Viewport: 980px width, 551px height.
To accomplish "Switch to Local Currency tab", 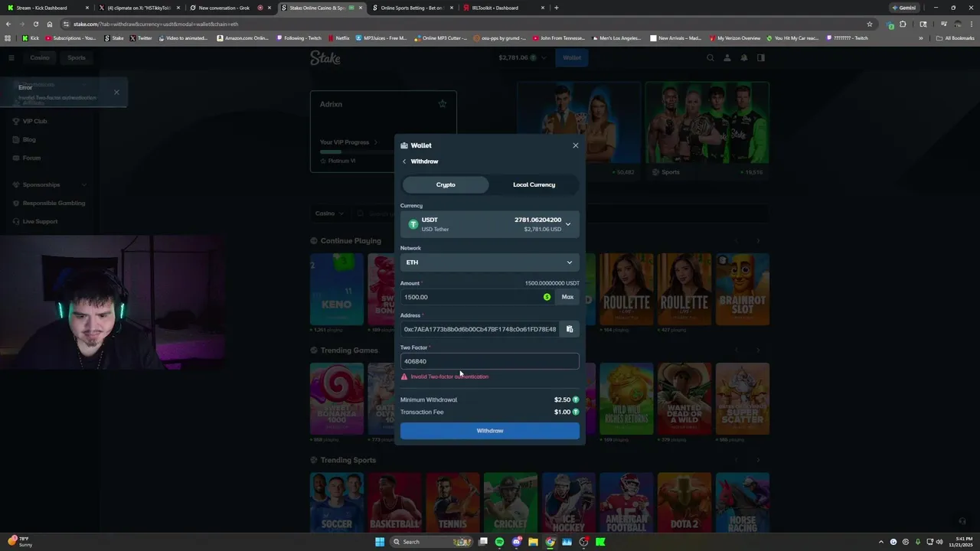I will pos(534,184).
